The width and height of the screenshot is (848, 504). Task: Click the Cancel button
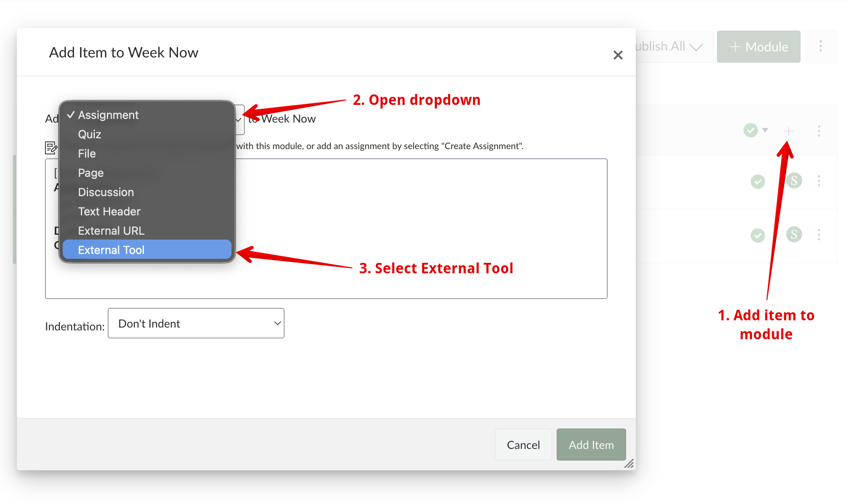point(523,445)
